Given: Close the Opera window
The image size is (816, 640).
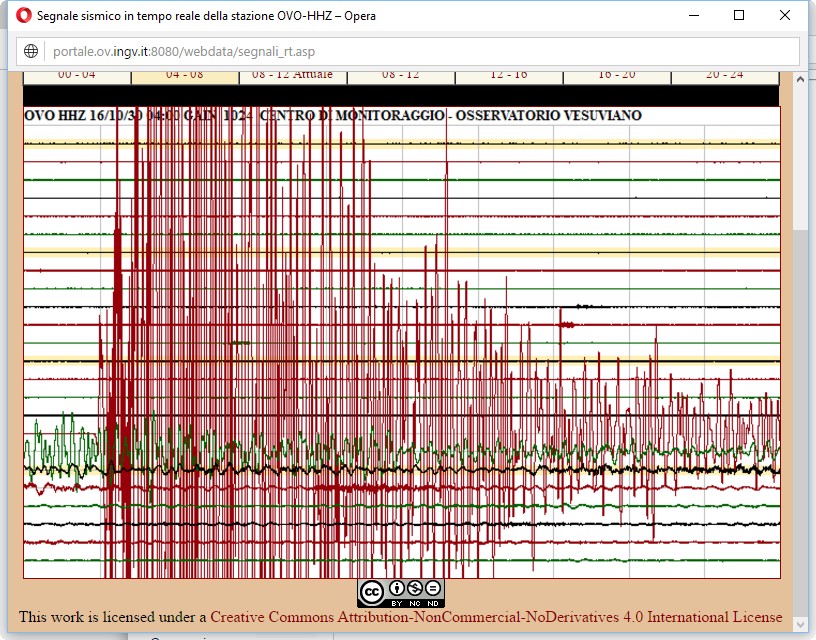Looking at the screenshot, I should click(x=785, y=15).
